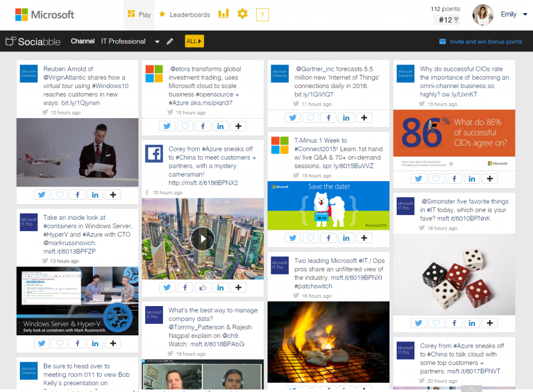
Task: Click plus button on successful CIOs post
Action: click(x=490, y=179)
